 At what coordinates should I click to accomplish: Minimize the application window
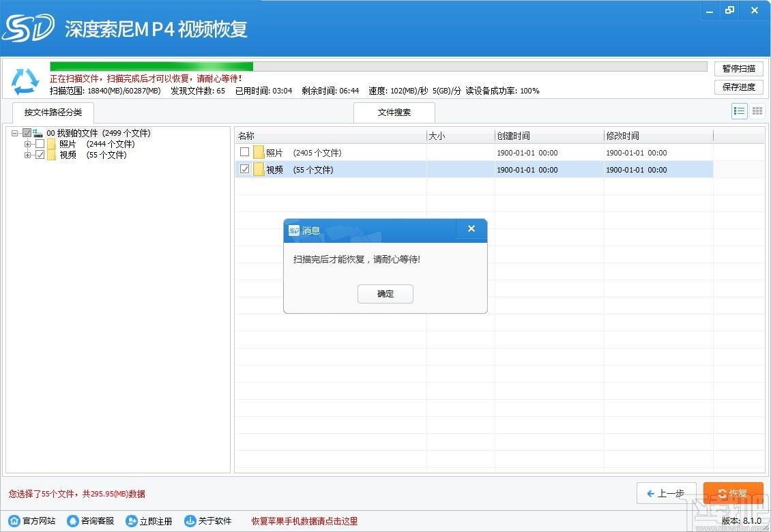pyautogui.click(x=709, y=10)
